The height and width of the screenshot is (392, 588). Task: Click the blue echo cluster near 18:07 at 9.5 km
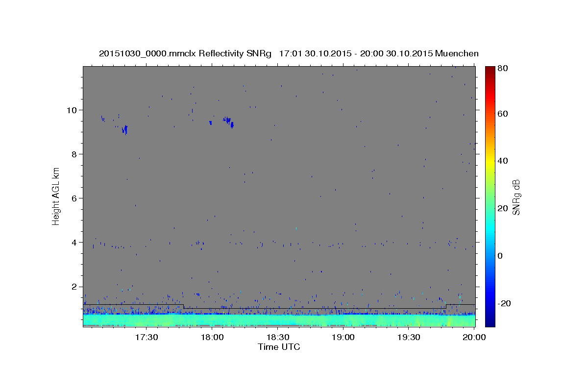pyautogui.click(x=228, y=122)
